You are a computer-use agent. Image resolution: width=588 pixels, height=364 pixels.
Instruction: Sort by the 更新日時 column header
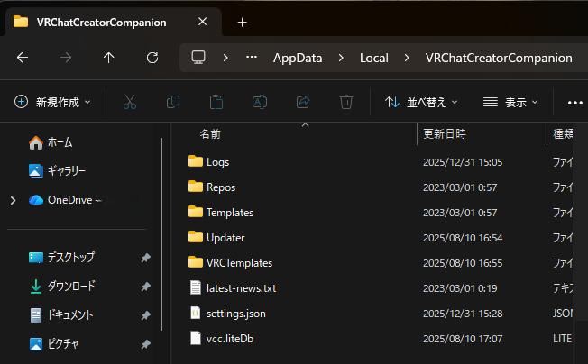pos(445,133)
